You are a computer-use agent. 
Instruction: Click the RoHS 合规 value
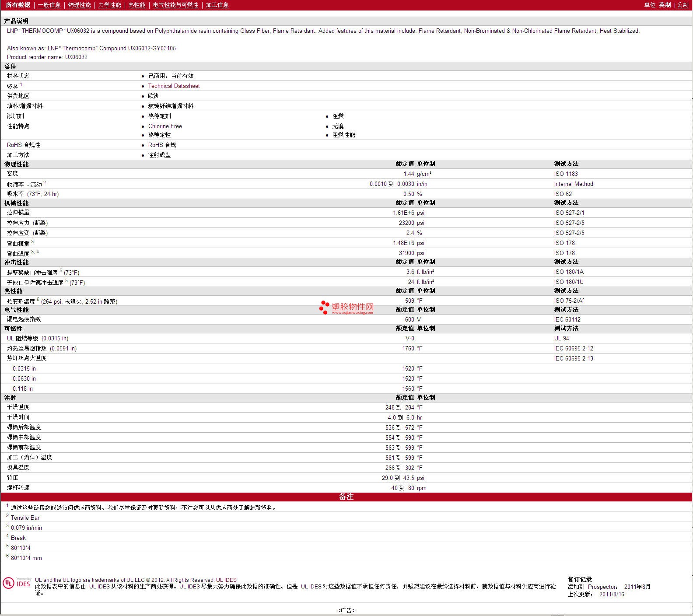162,145
